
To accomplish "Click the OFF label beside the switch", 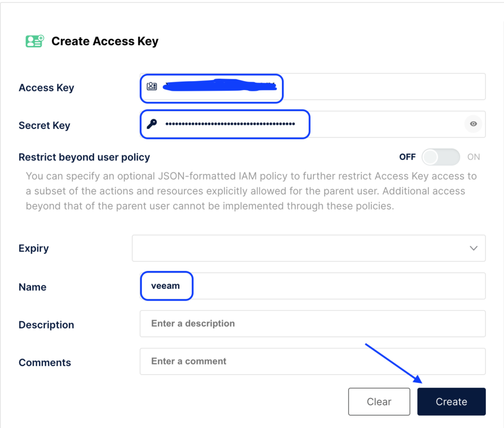I will coord(407,157).
